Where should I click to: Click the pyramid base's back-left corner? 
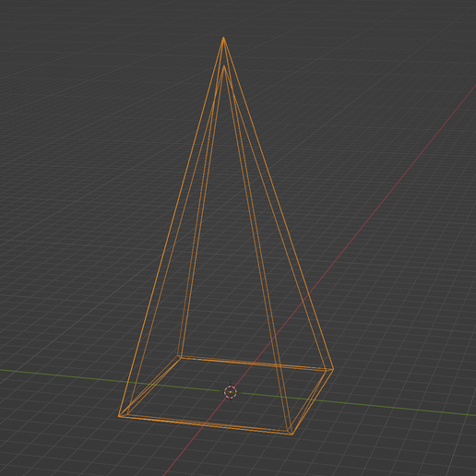[x=179, y=356]
